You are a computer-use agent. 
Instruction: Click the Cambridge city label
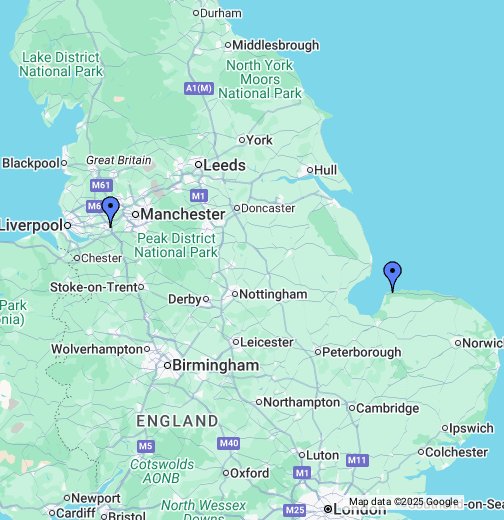point(388,408)
